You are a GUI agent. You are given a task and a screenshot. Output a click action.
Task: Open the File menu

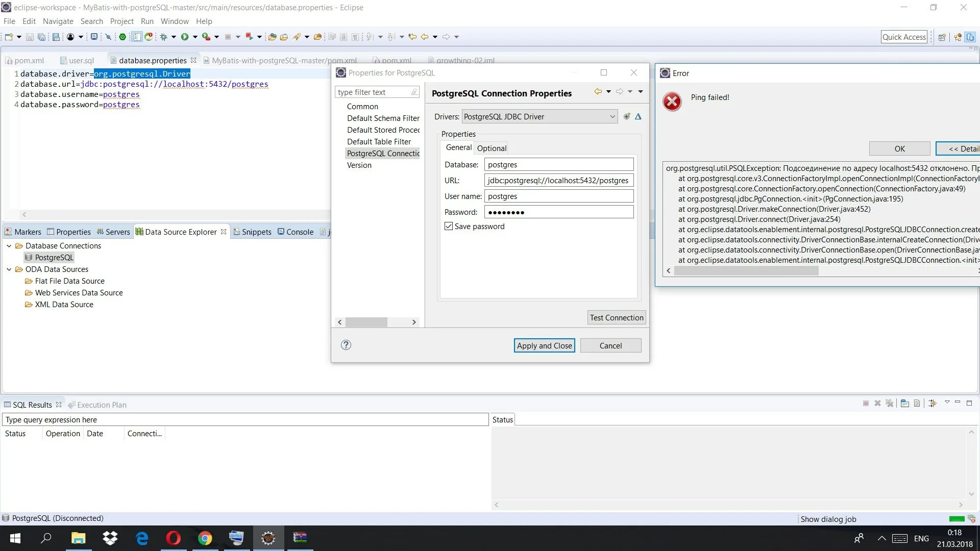[x=9, y=21]
